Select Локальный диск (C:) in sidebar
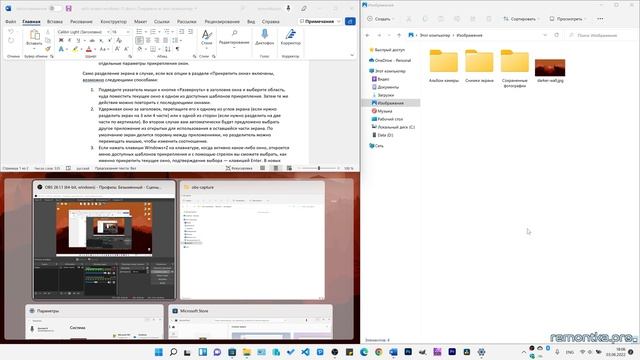Viewport: 640px width, 360px height. (393, 127)
